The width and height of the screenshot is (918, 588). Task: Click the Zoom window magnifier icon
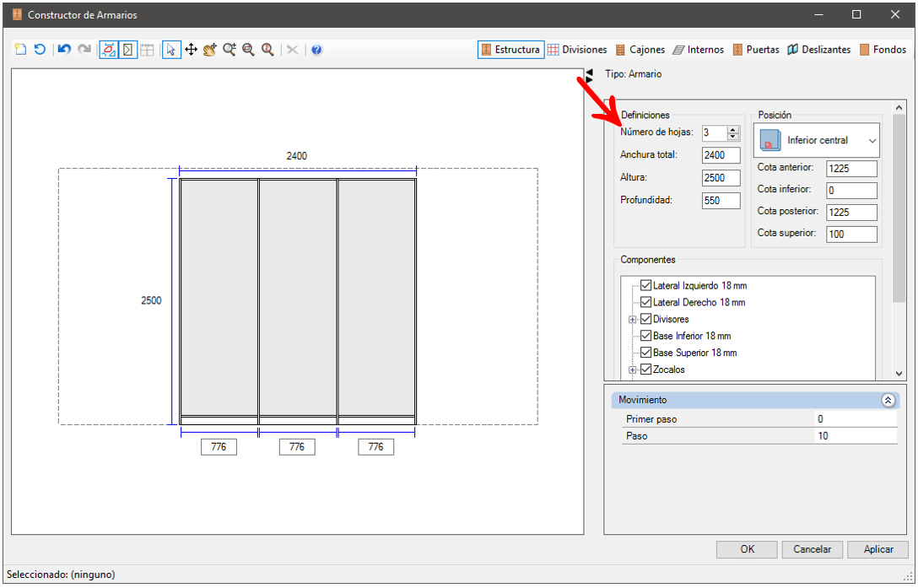248,50
